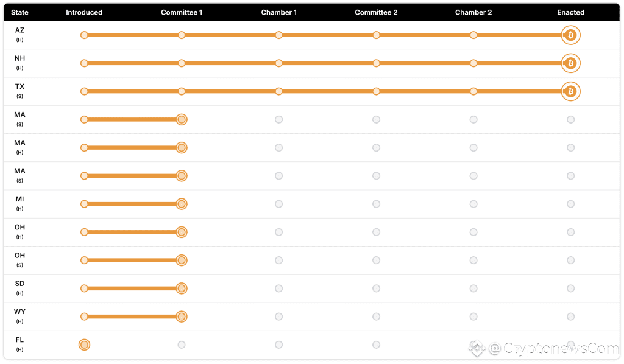Click the Committee 2 column header

tap(376, 12)
